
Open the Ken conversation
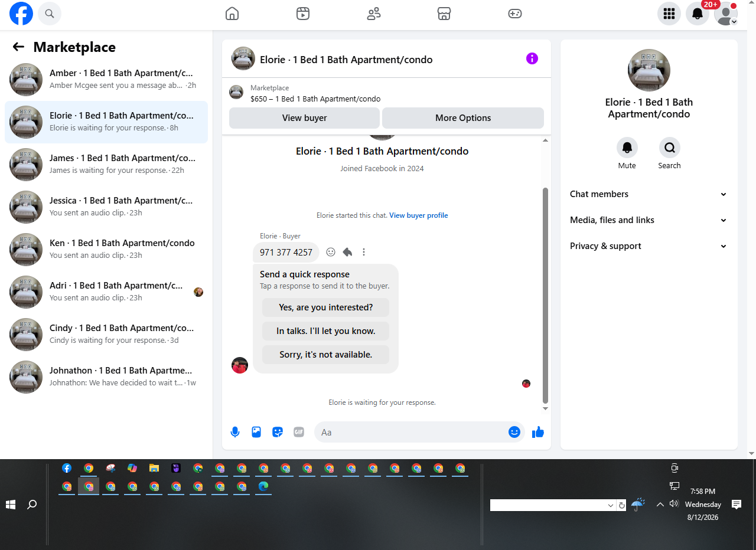tap(106, 250)
